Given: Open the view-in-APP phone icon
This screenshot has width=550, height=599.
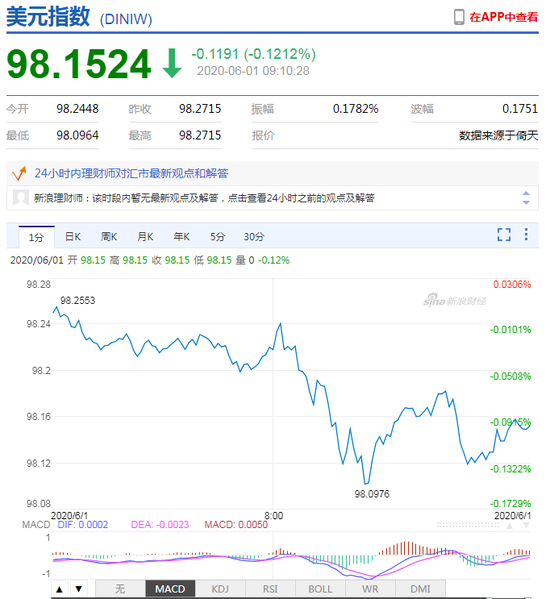Looking at the screenshot, I should coord(459,17).
